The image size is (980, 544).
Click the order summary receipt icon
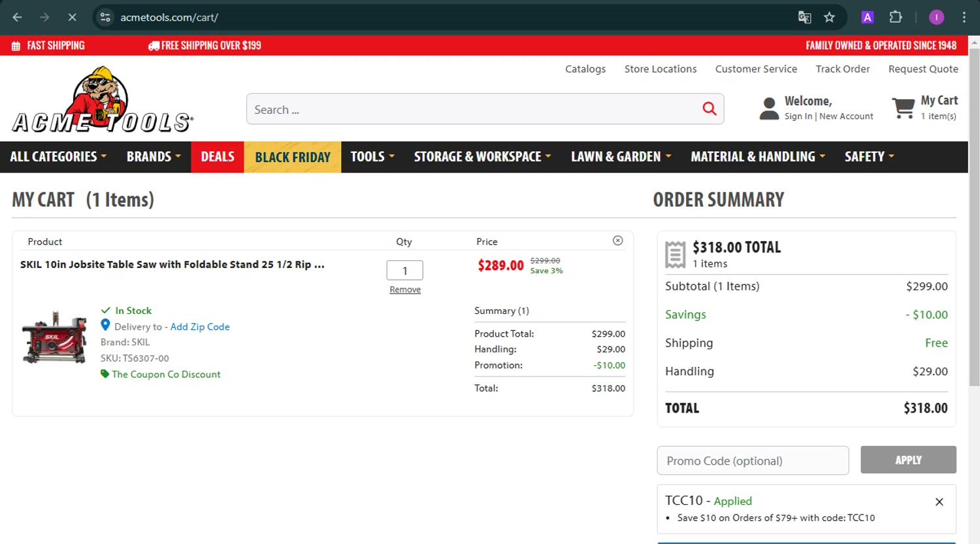click(x=676, y=254)
